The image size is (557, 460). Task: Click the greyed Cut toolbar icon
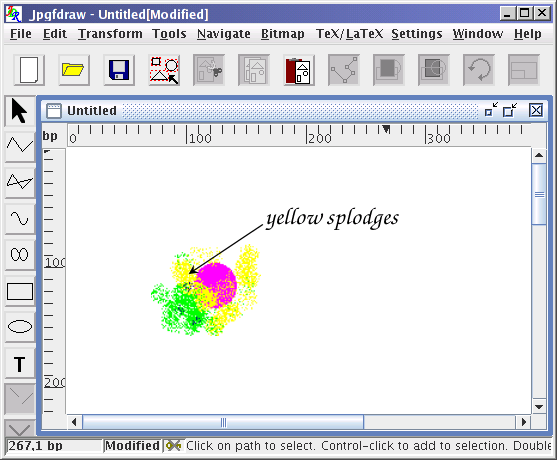pyautogui.click(x=209, y=70)
